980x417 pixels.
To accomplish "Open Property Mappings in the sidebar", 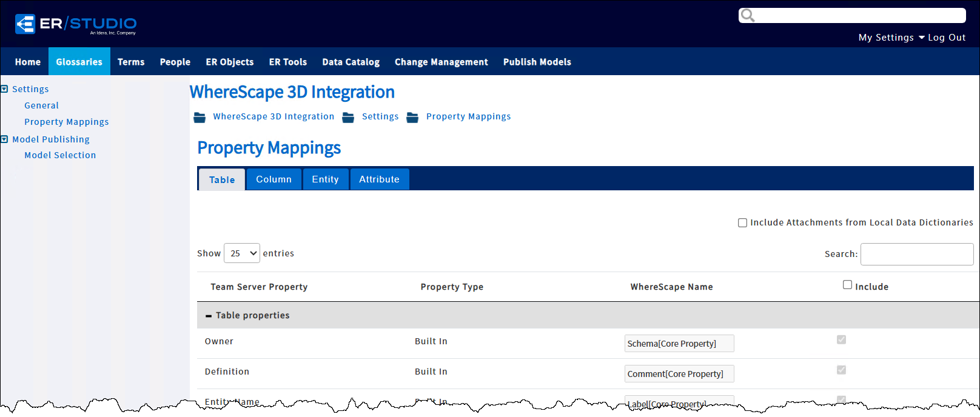I will (67, 122).
